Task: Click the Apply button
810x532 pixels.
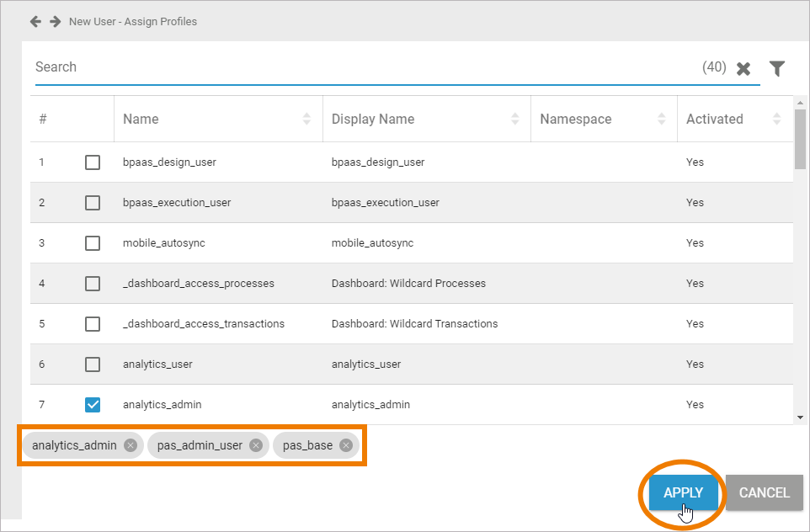Action: pos(683,493)
